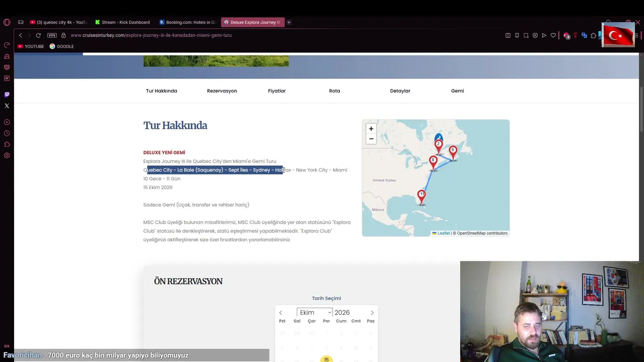The image size is (644, 362).
Task: Jump to the Fiyatlar section
Action: pos(277,91)
